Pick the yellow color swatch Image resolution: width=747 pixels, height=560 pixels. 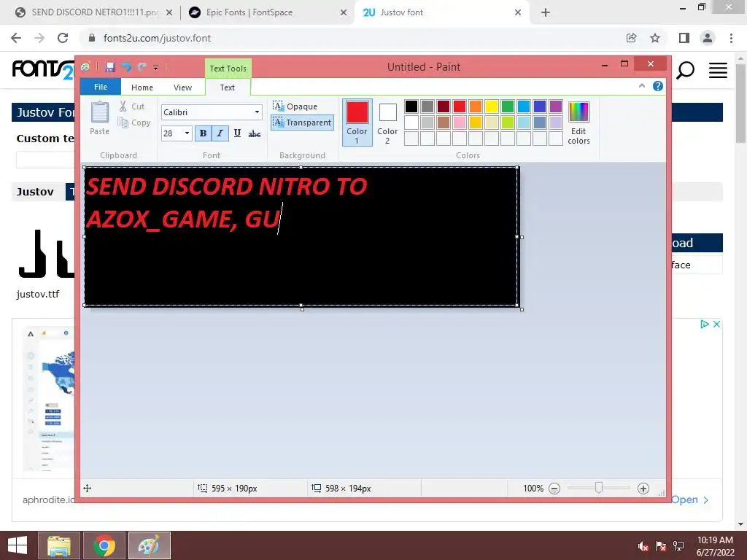pyautogui.click(x=491, y=106)
